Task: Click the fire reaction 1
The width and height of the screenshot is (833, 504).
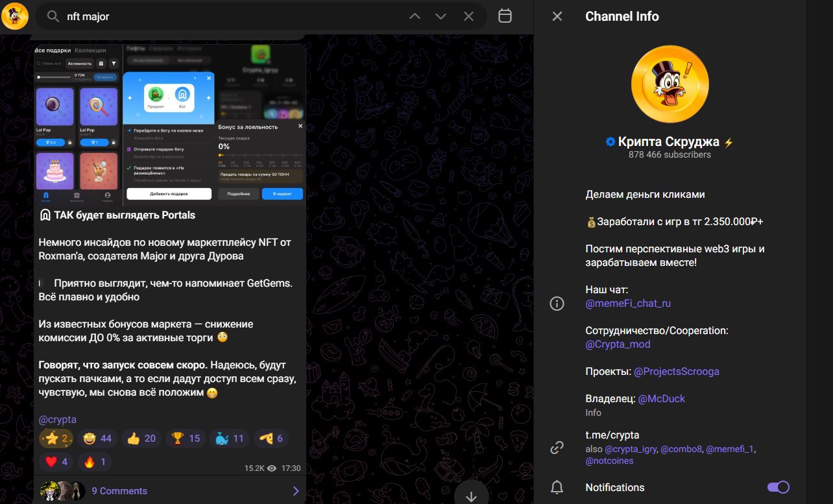Action: coord(95,462)
